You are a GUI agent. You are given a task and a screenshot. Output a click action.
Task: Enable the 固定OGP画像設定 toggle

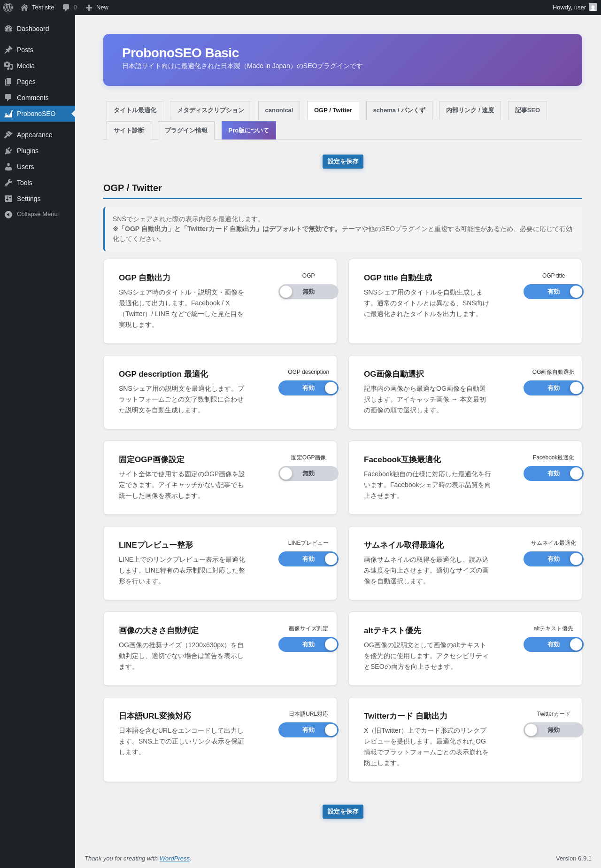pos(308,473)
